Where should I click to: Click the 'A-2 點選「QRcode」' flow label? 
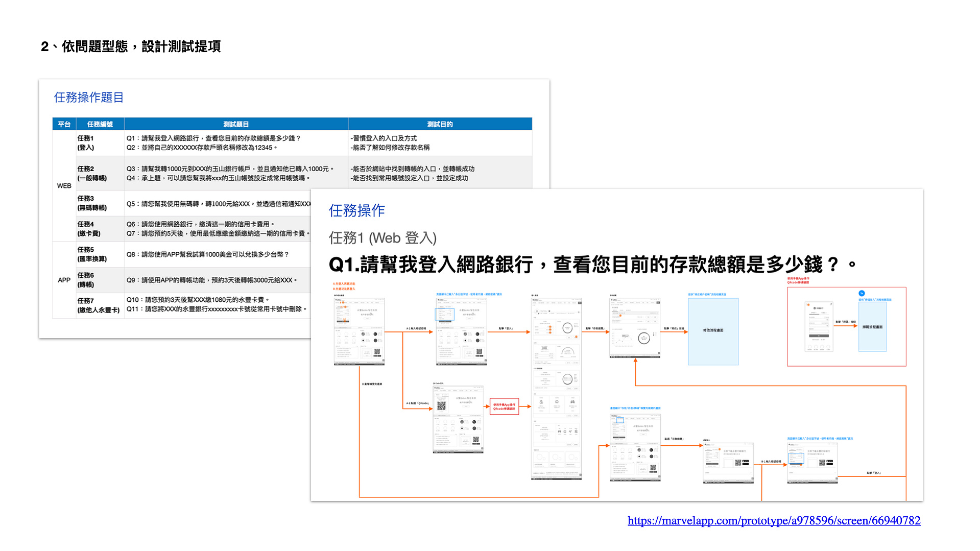coord(417,403)
